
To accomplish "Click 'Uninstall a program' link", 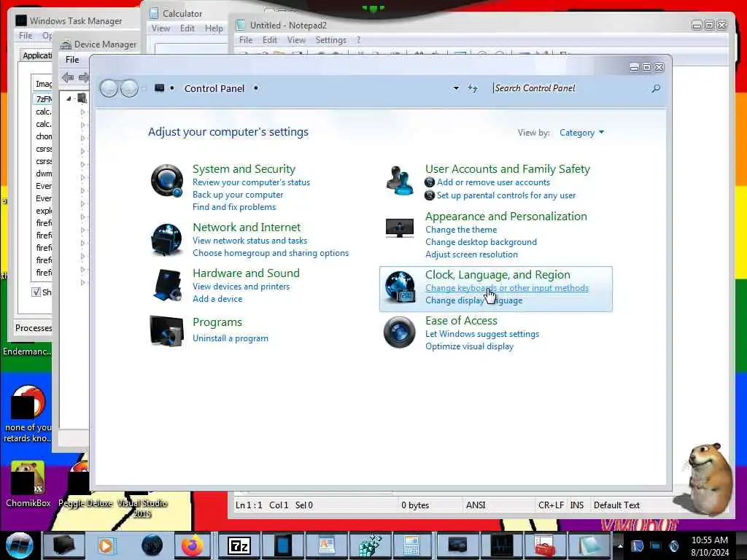I will coord(230,338).
